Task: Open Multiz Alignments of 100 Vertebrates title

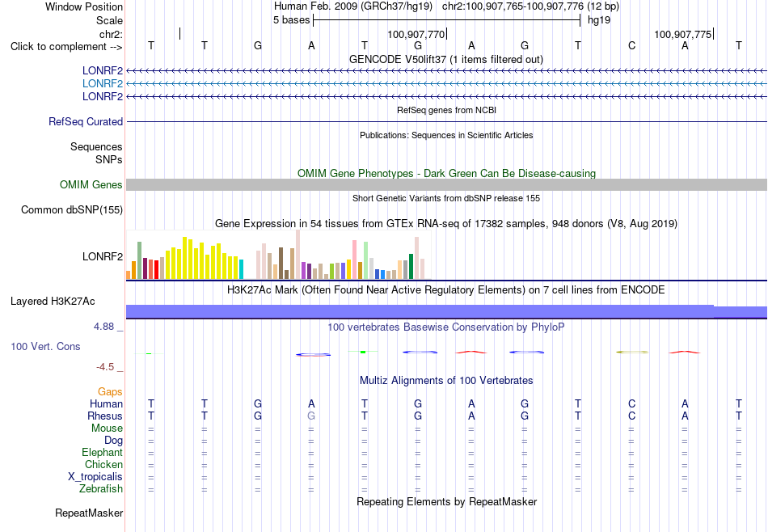Action: pyautogui.click(x=446, y=381)
